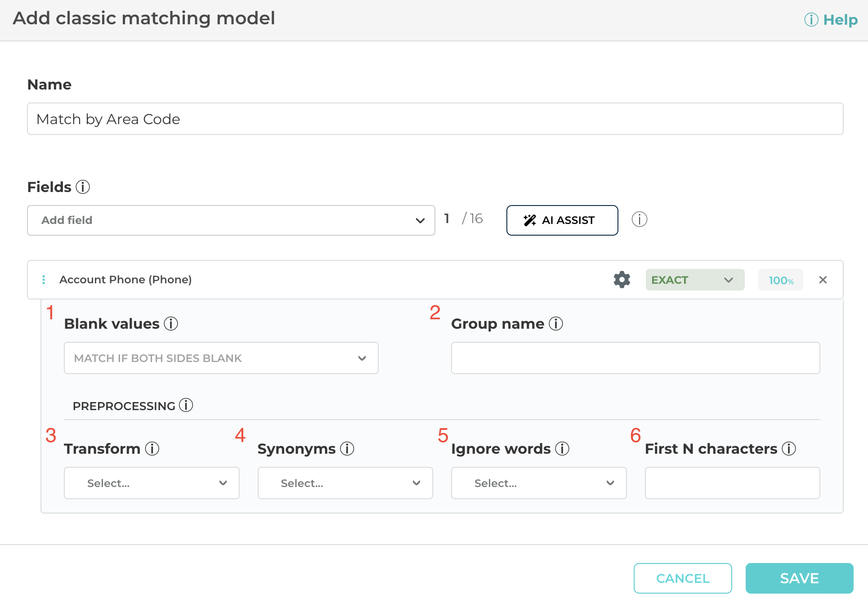Viewport: 868px width, 599px height.
Task: Click the gear settings icon for Account Phone
Action: [x=622, y=280]
